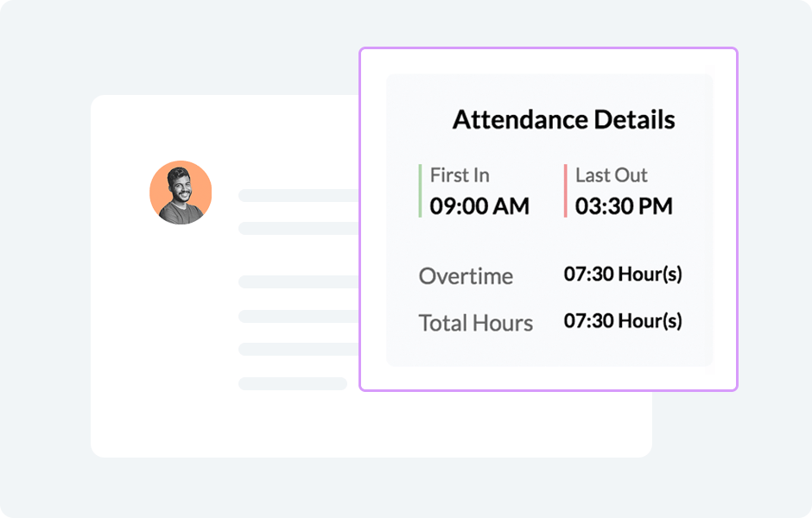Select the Total Hours 07:30 Hour(s) value
The height and width of the screenshot is (518, 812).
pos(623,321)
